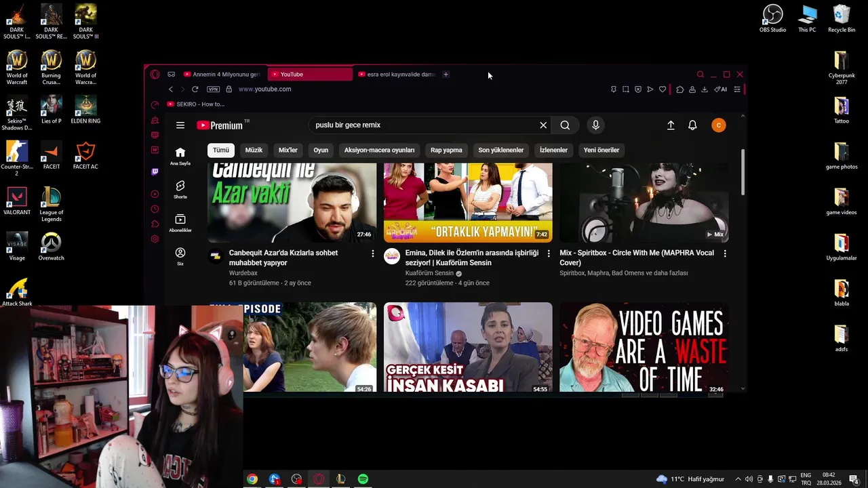Viewport: 868px width, 488px height.
Task: Open the Opera AI assistant button
Action: coord(720,89)
